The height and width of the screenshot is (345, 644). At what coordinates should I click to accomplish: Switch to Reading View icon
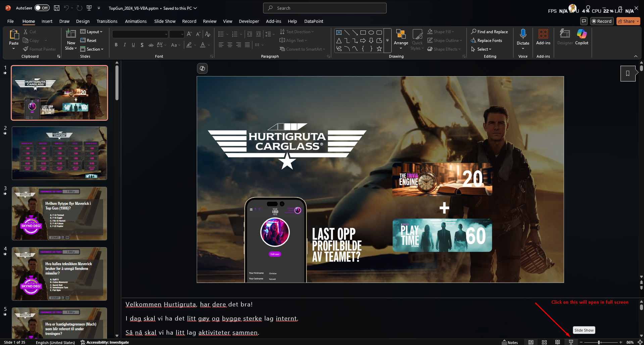click(x=557, y=342)
